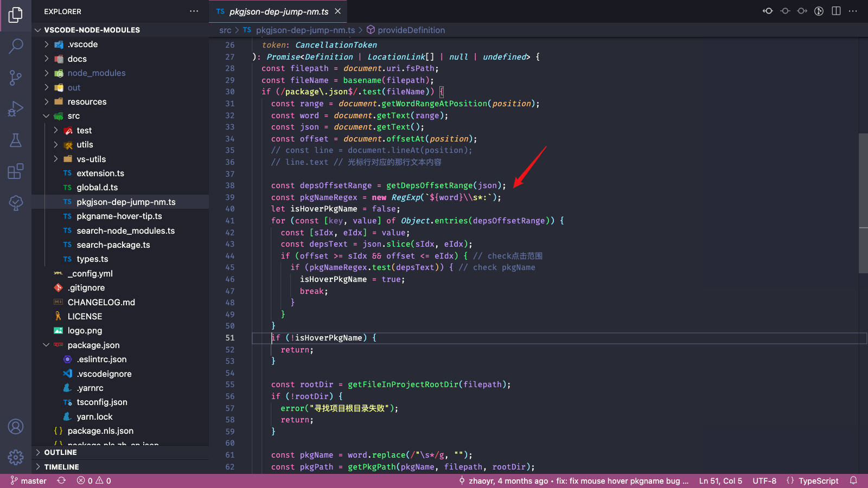Click the sync changes icon next to master
The image size is (868, 488).
coord(61,480)
